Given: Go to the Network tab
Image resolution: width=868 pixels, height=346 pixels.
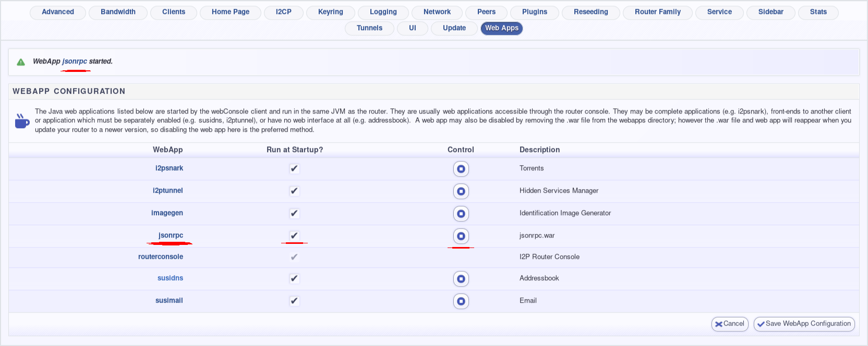Looking at the screenshot, I should 437,12.
